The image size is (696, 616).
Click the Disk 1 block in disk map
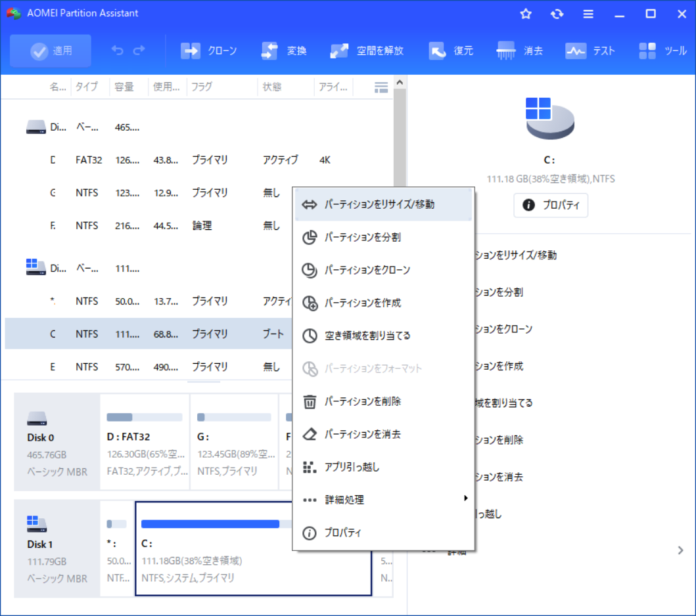pos(57,548)
